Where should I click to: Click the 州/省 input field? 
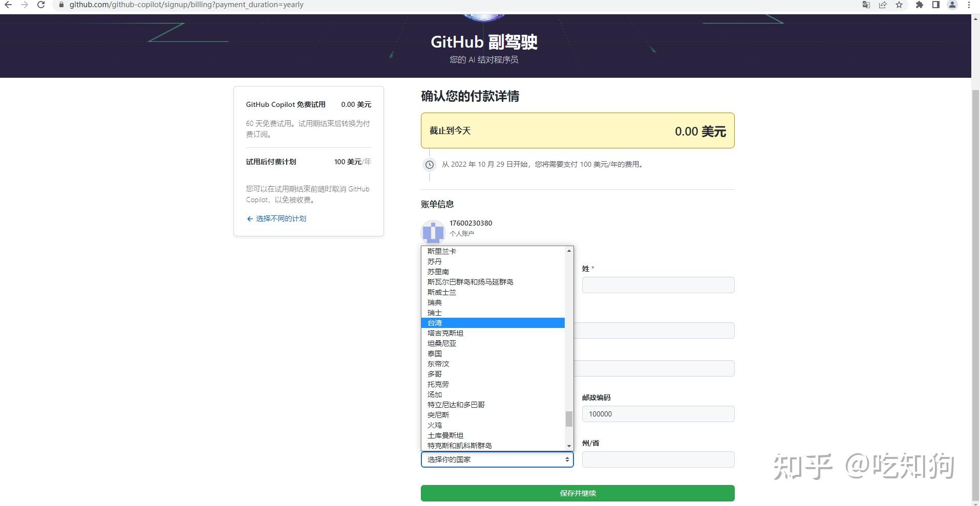[x=658, y=459]
